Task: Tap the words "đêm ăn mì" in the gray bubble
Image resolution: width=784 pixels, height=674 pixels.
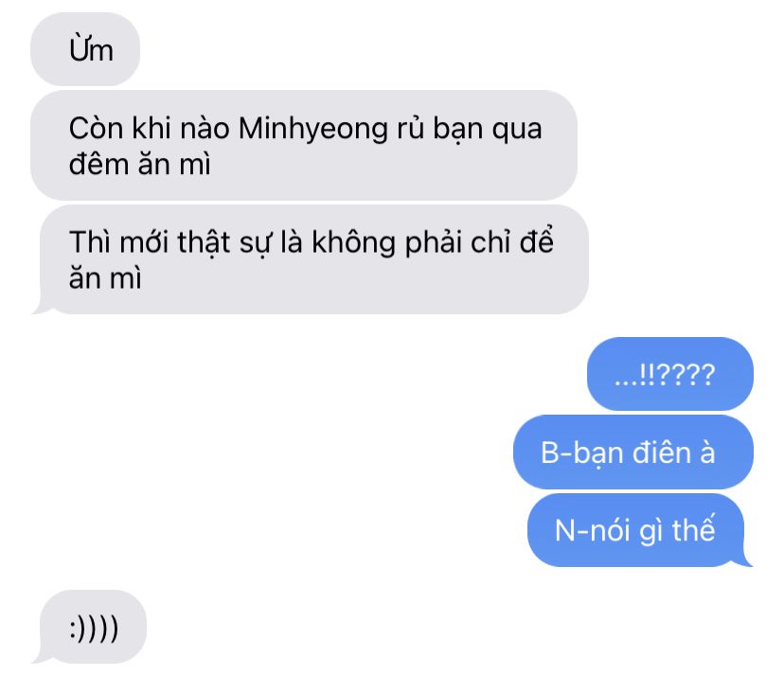Action: (140, 165)
